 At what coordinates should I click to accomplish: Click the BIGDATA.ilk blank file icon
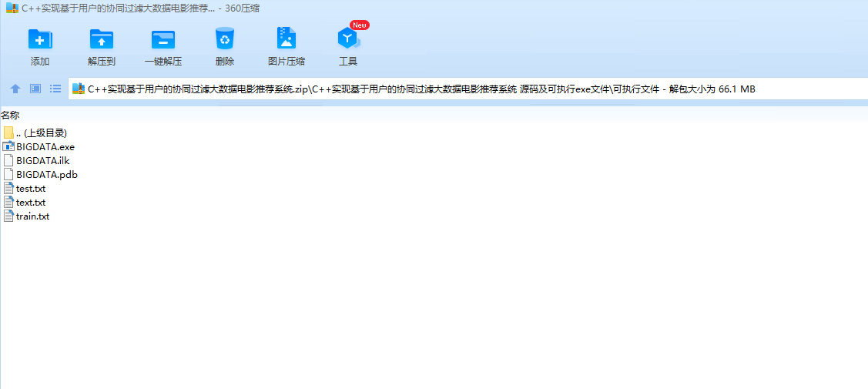tap(8, 160)
